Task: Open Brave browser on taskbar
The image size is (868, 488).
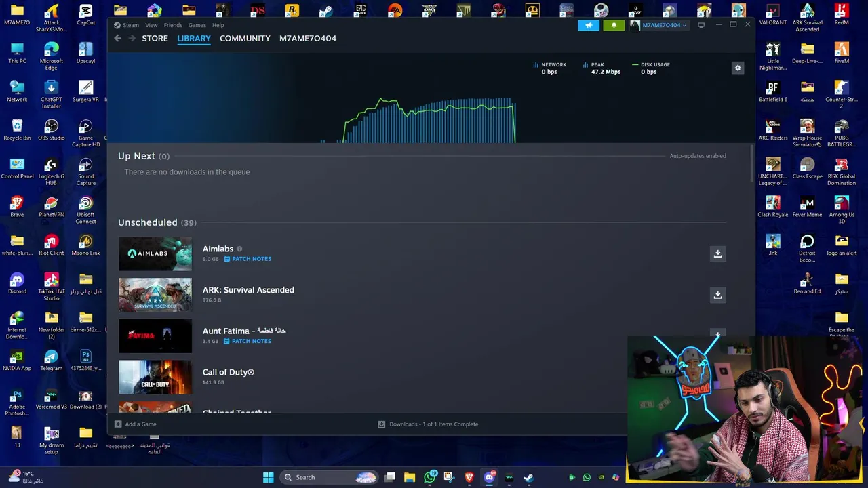Action: tap(469, 477)
